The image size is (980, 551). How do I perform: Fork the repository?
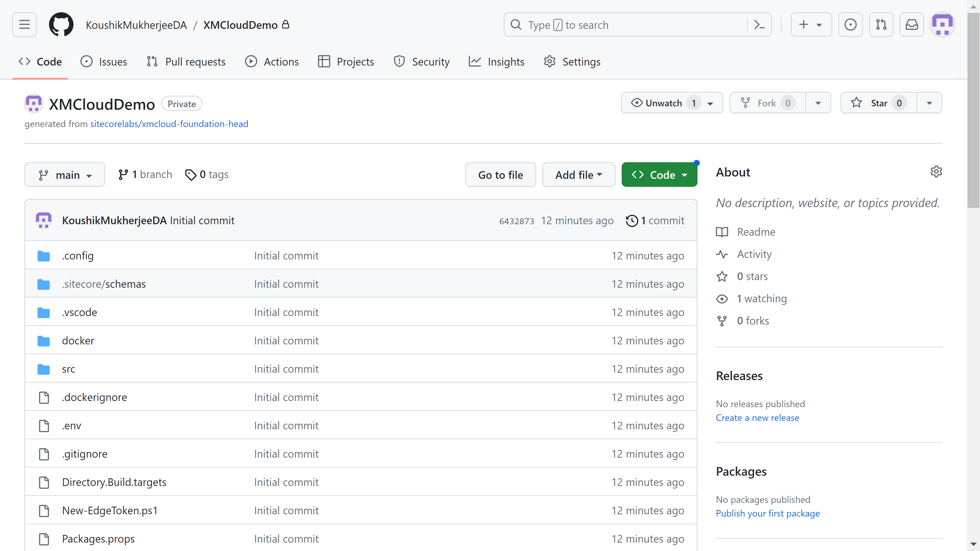(767, 103)
